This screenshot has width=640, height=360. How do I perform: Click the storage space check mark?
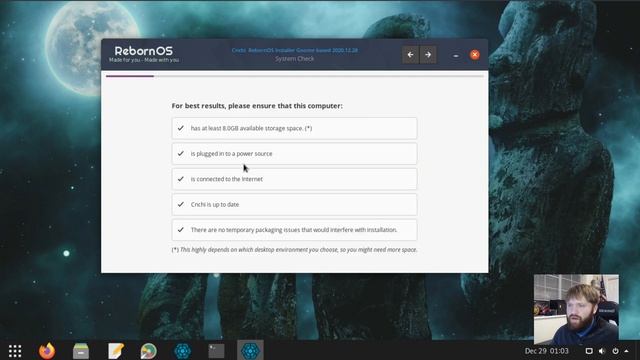pyautogui.click(x=180, y=128)
